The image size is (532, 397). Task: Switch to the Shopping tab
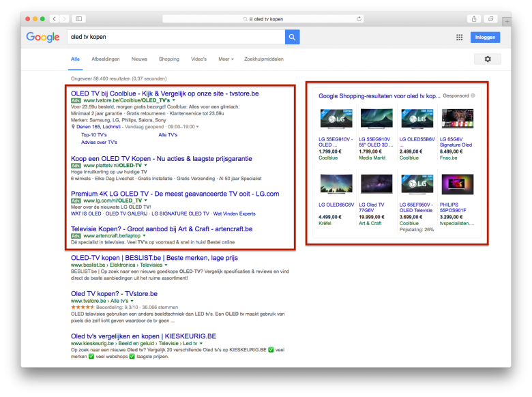(x=169, y=59)
